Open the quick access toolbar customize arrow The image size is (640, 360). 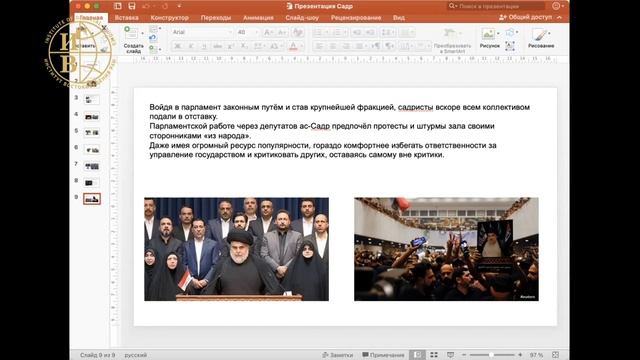click(179, 6)
